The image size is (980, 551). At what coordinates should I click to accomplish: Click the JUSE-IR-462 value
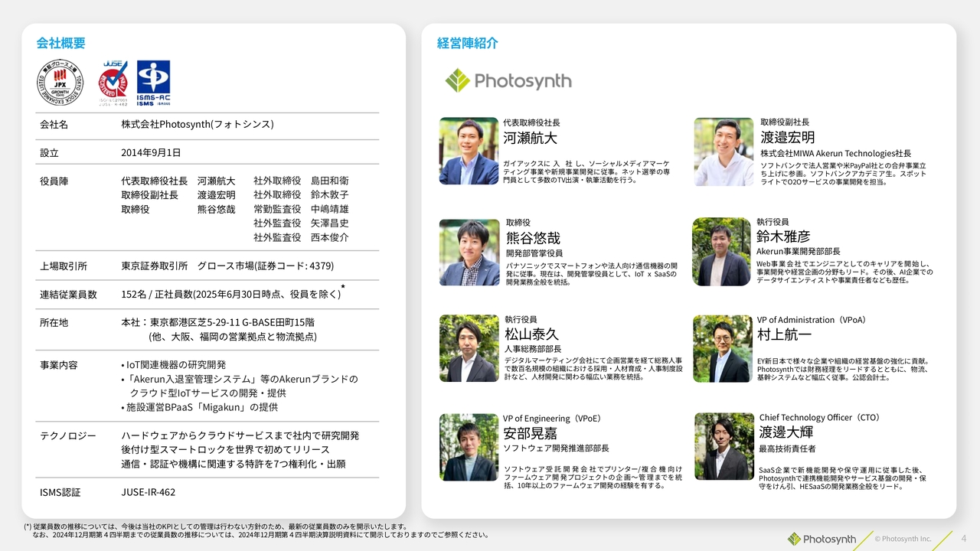point(148,492)
